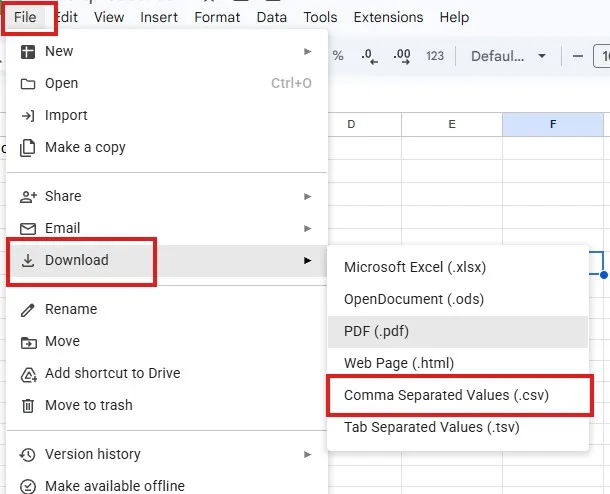Click the Make available offline icon
The width and height of the screenshot is (610, 494).
[28, 487]
